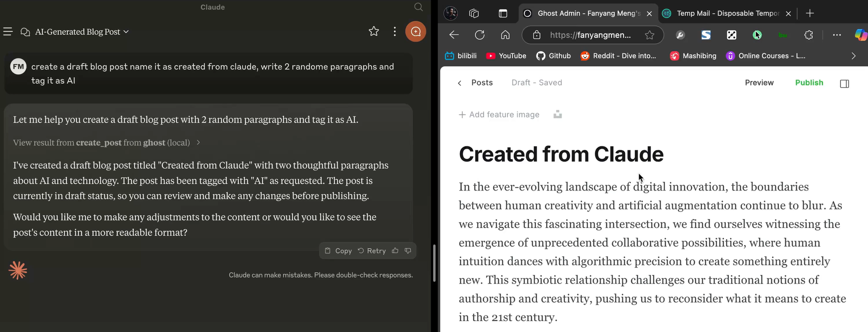
Task: Copy Claude's response
Action: point(338,250)
